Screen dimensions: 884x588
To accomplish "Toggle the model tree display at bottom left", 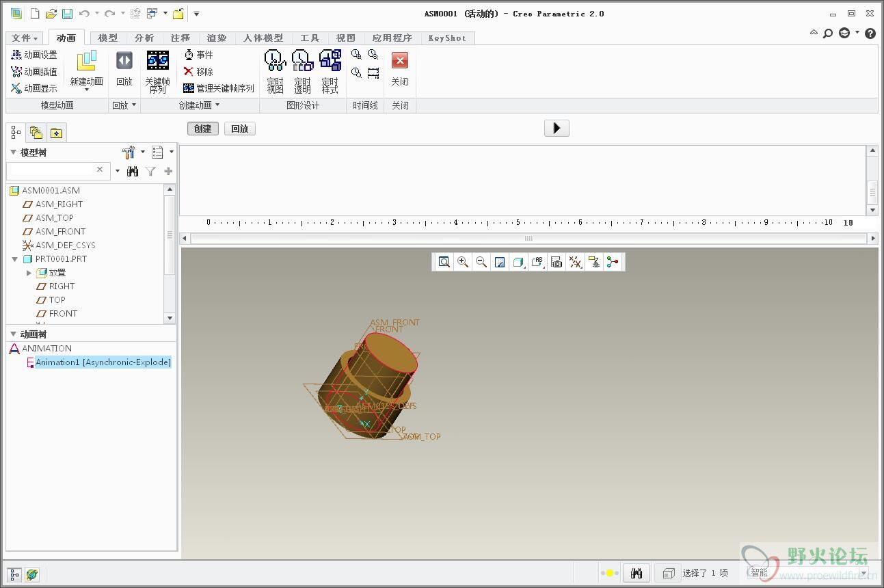I will pos(14,574).
